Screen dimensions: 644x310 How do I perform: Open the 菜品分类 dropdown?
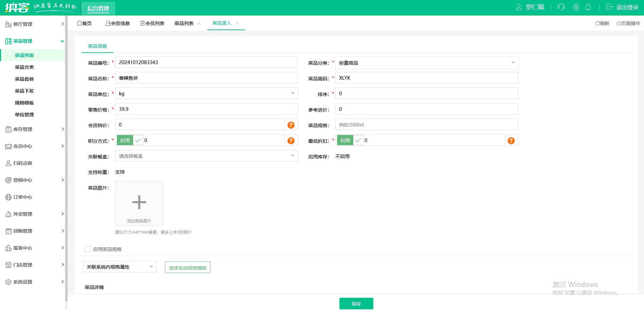(427, 63)
